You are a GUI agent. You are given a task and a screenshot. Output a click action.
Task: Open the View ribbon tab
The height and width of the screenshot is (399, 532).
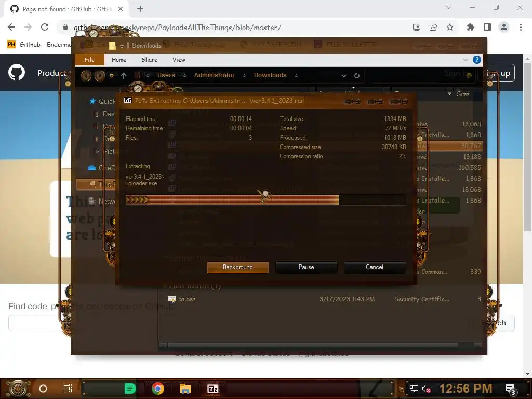[179, 60]
